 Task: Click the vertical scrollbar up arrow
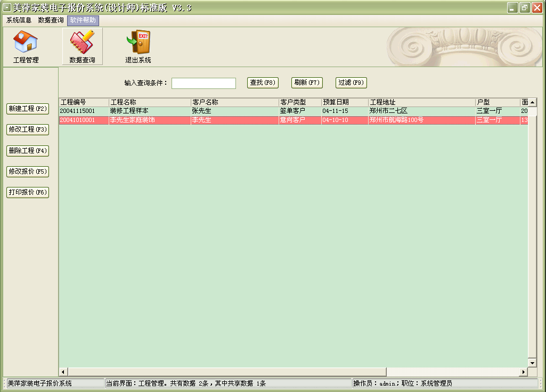click(x=532, y=102)
